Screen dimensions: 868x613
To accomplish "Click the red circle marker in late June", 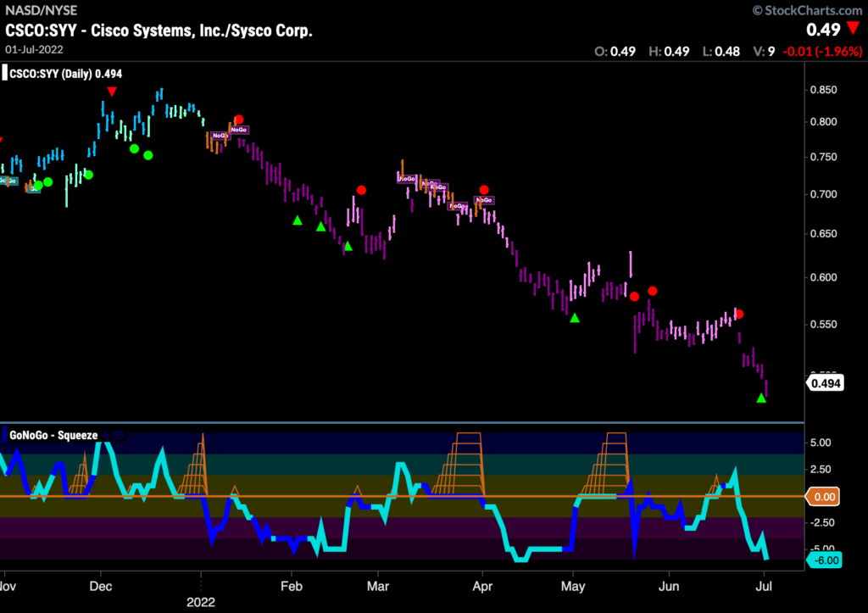I will (x=739, y=315).
